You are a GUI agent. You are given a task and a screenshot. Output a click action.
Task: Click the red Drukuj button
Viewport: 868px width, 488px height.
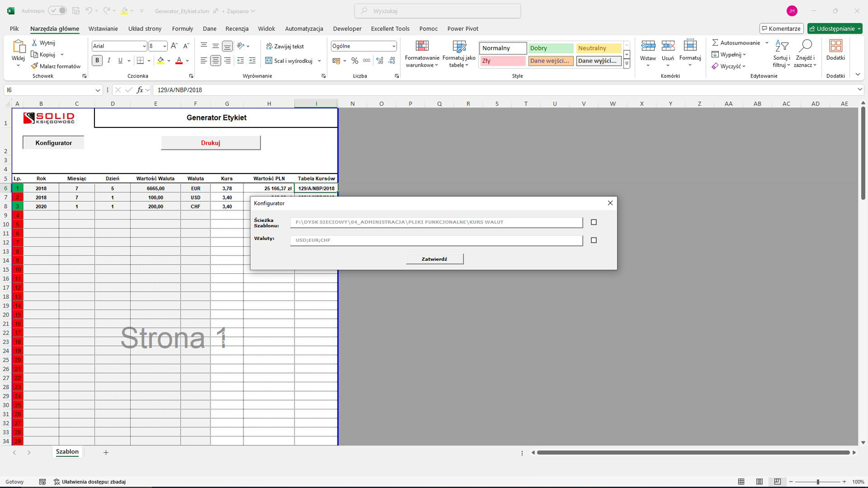210,143
